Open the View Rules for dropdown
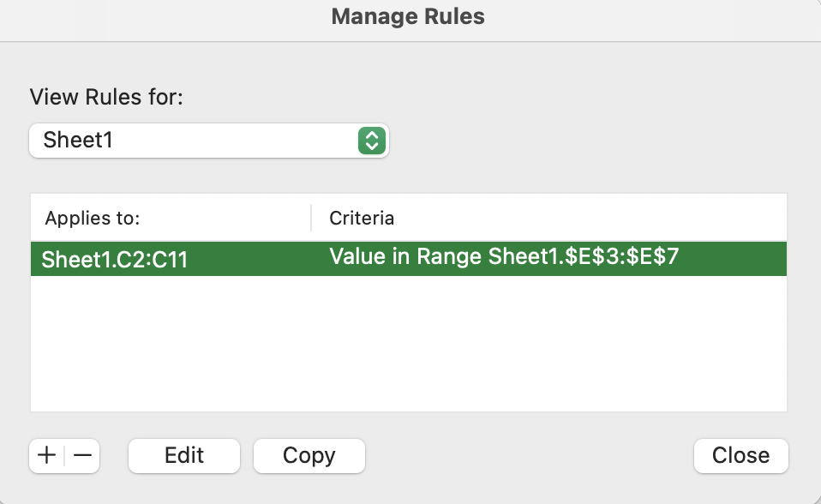Image resolution: width=821 pixels, height=504 pixels. [208, 140]
